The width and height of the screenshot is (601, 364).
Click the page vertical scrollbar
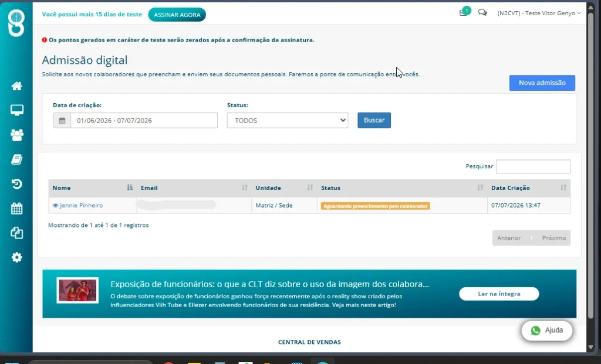click(590, 165)
